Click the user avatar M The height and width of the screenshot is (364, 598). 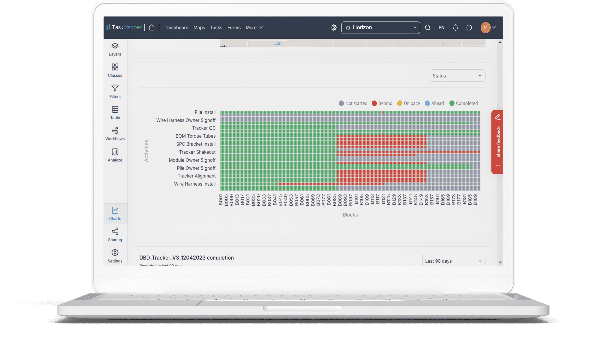[x=485, y=27]
